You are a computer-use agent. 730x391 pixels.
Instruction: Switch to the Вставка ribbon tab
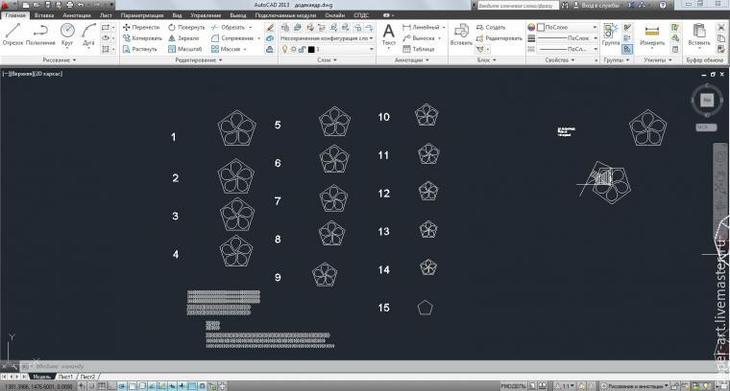44,15
